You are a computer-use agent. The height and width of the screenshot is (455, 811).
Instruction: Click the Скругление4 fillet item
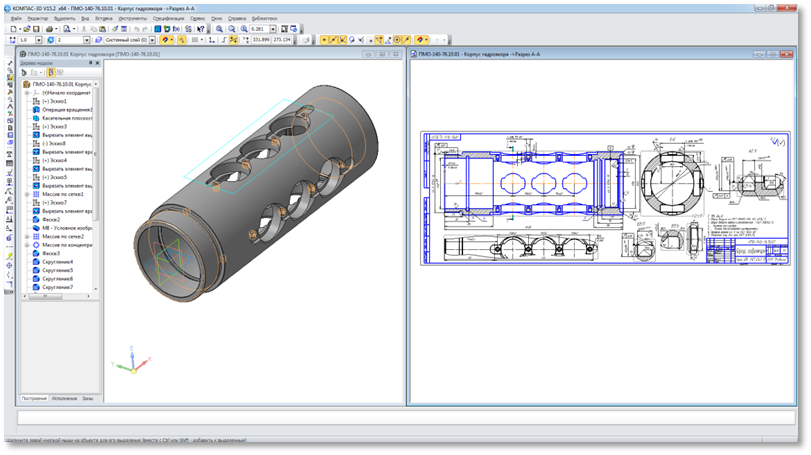(x=57, y=262)
